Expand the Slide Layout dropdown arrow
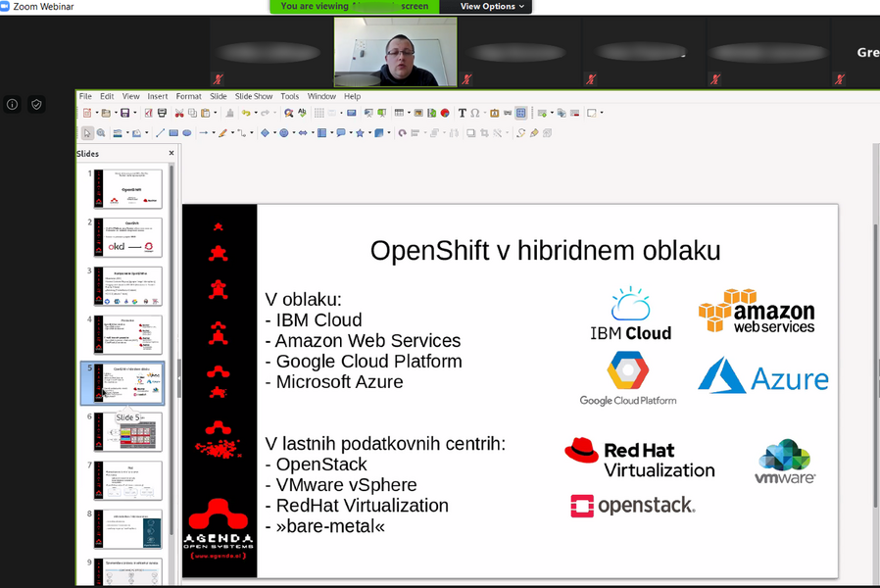The height and width of the screenshot is (588, 880). [x=602, y=113]
